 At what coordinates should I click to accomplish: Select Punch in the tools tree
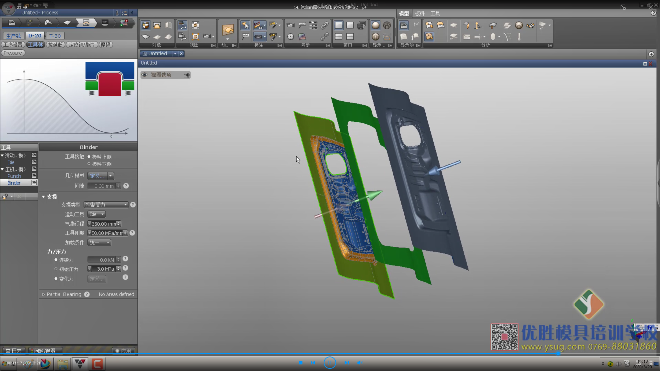click(14, 176)
